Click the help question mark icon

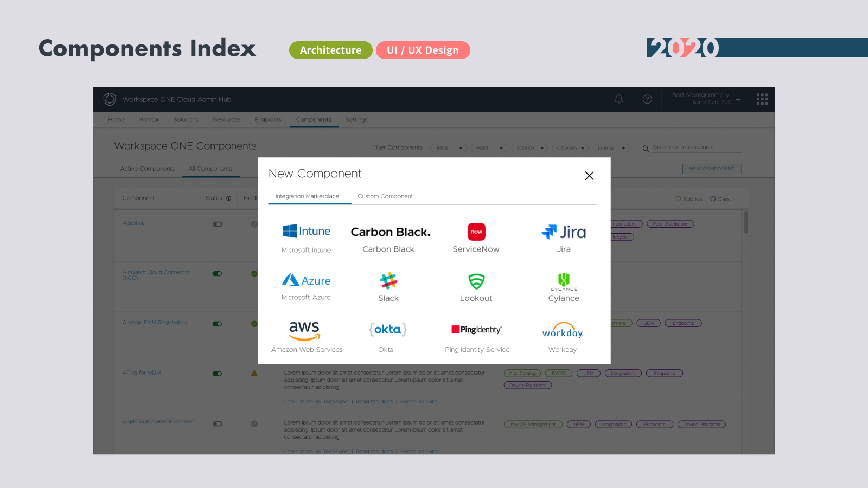click(647, 99)
